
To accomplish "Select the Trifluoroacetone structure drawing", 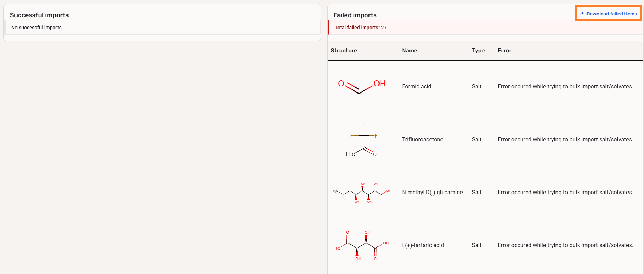I will (x=362, y=140).
